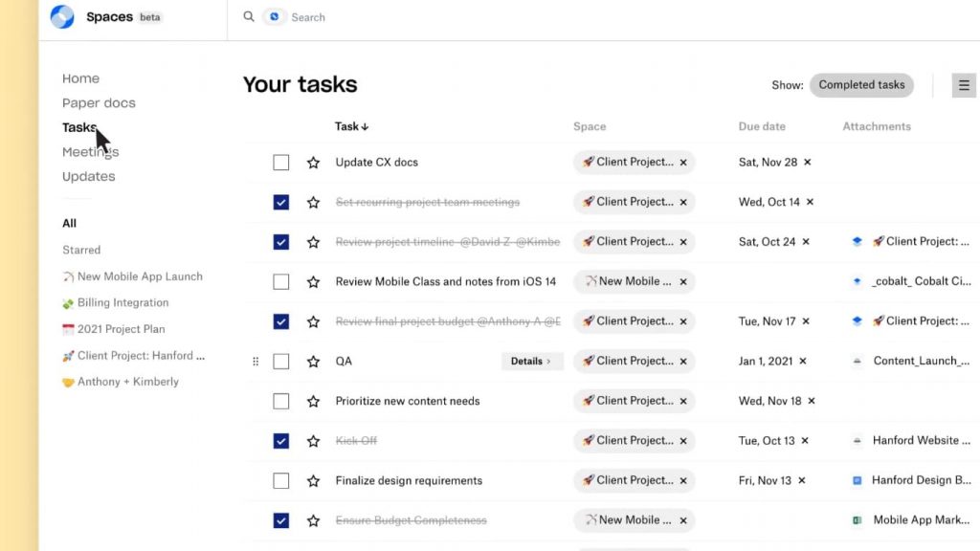The height and width of the screenshot is (551, 980).
Task: Open the Billing Integration space
Action: pos(122,302)
